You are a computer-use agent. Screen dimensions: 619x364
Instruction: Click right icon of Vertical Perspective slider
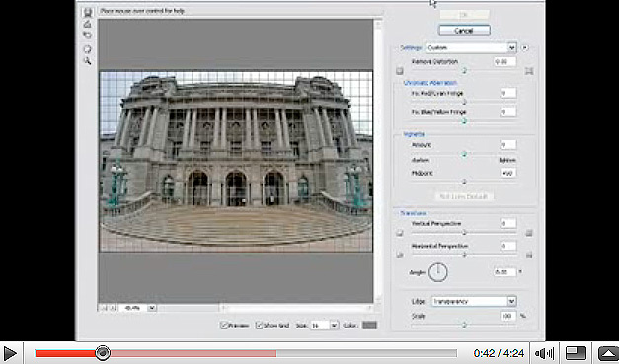[529, 233]
